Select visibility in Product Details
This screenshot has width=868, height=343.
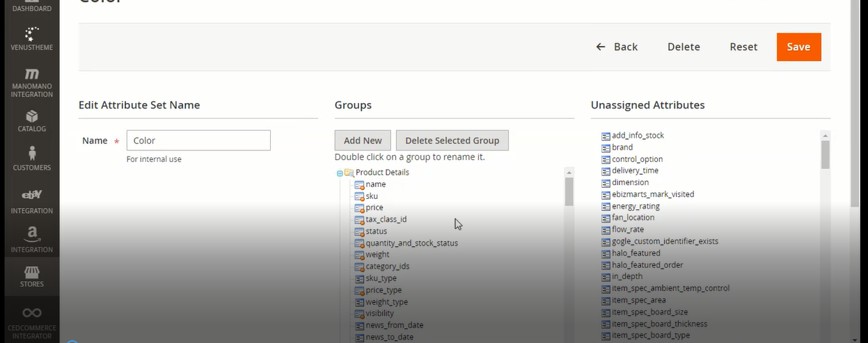379,314
